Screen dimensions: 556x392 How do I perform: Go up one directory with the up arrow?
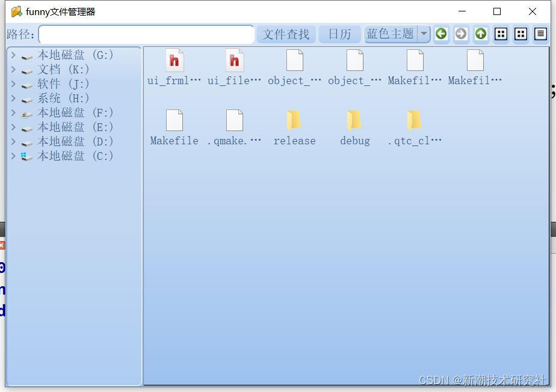click(x=481, y=34)
